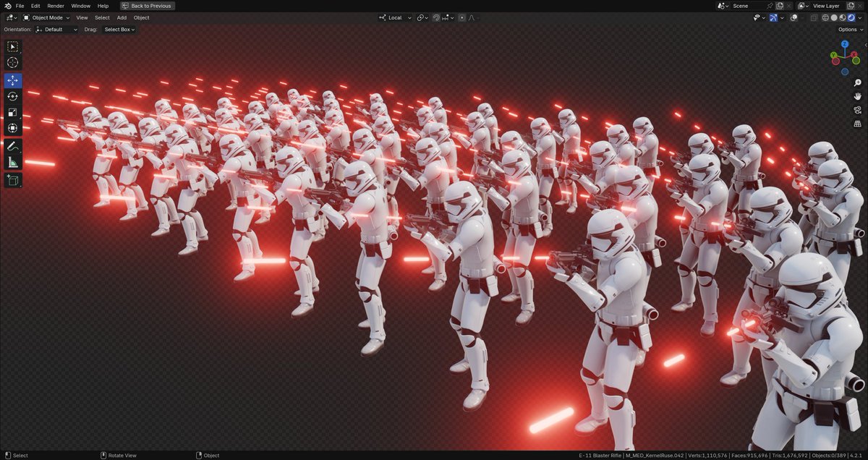Open the Drag Select Box dropdown

[119, 30]
